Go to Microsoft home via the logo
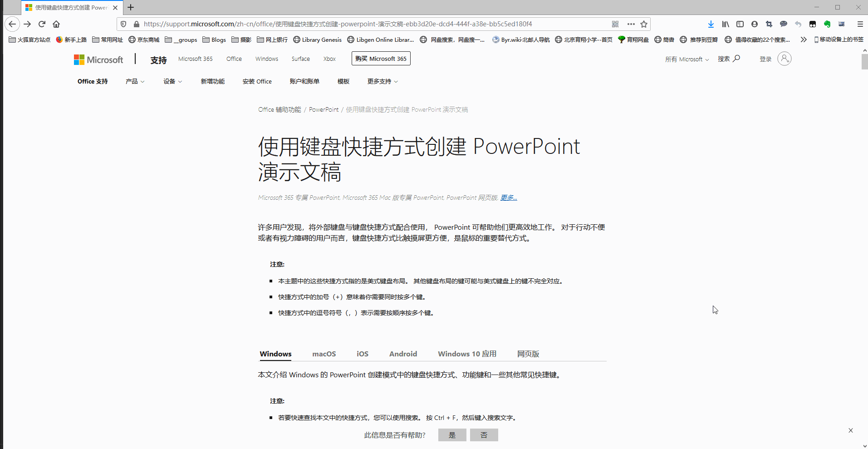This screenshot has width=868, height=449. click(x=98, y=59)
